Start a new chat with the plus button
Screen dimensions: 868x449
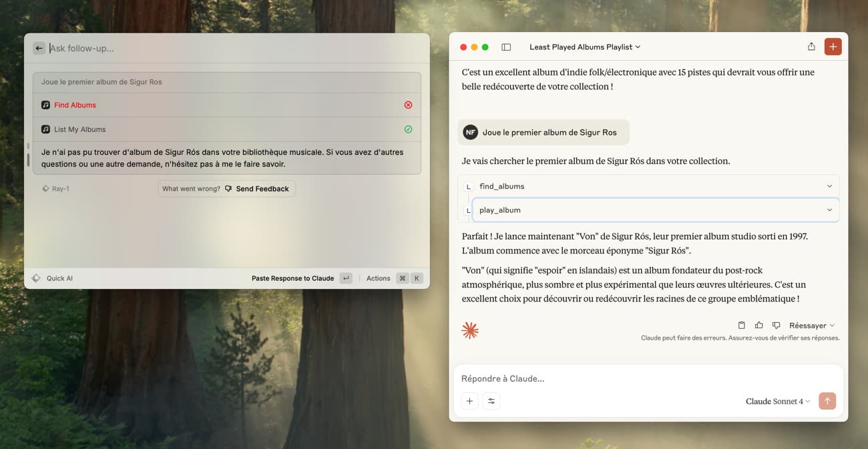833,47
